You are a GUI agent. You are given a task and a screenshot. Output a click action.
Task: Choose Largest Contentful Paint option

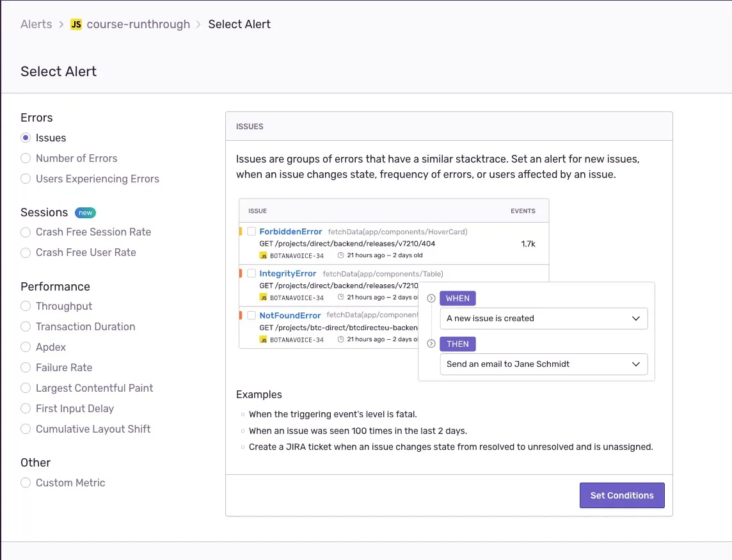tap(26, 388)
